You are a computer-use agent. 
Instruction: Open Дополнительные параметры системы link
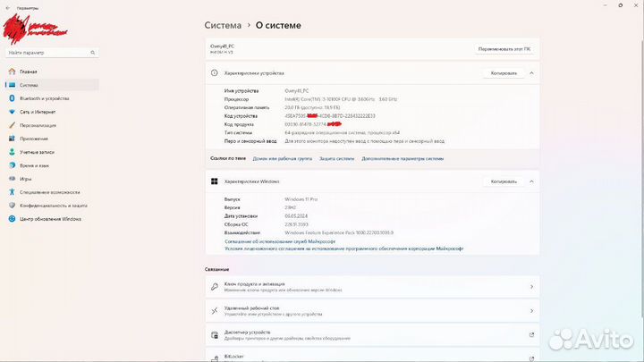[x=402, y=158]
